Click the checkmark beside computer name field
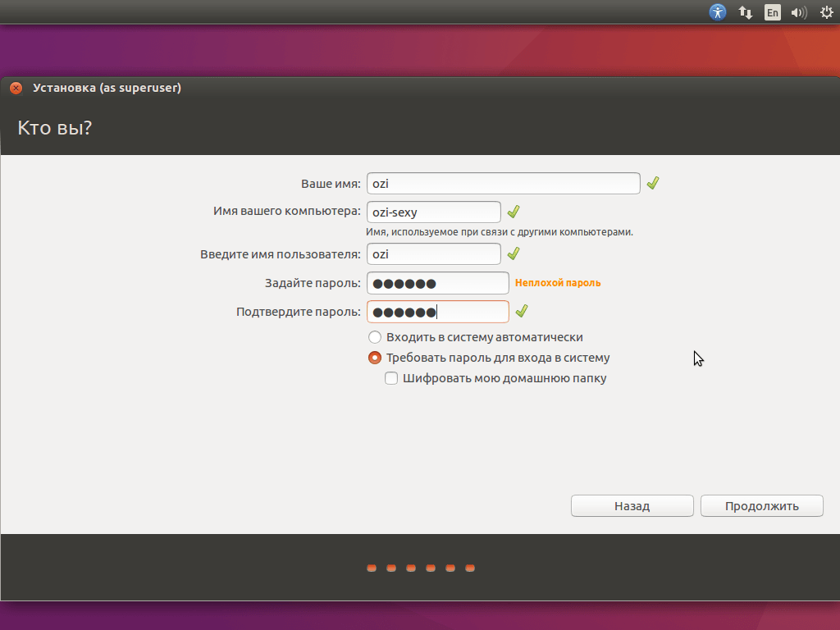The height and width of the screenshot is (630, 840). [514, 212]
